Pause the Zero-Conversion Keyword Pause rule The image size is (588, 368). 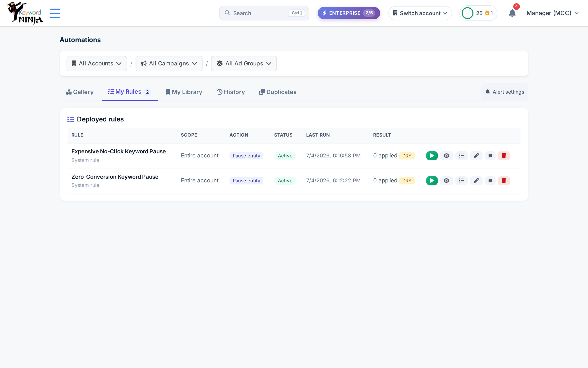(x=490, y=181)
